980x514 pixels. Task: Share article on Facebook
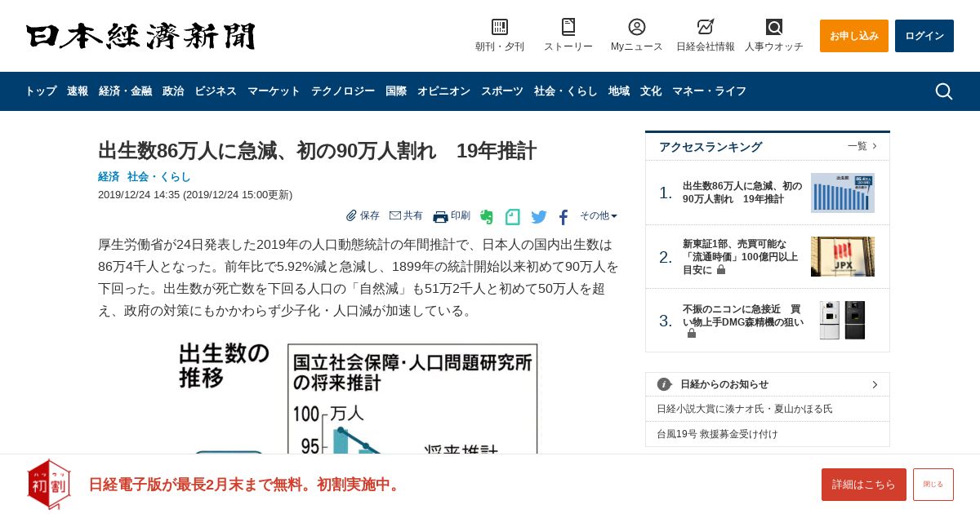click(563, 217)
